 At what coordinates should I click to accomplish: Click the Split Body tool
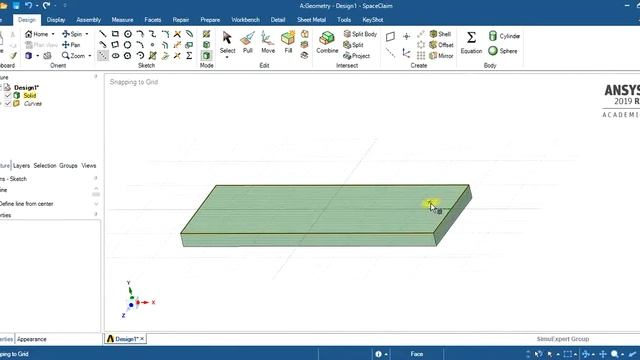coord(360,34)
